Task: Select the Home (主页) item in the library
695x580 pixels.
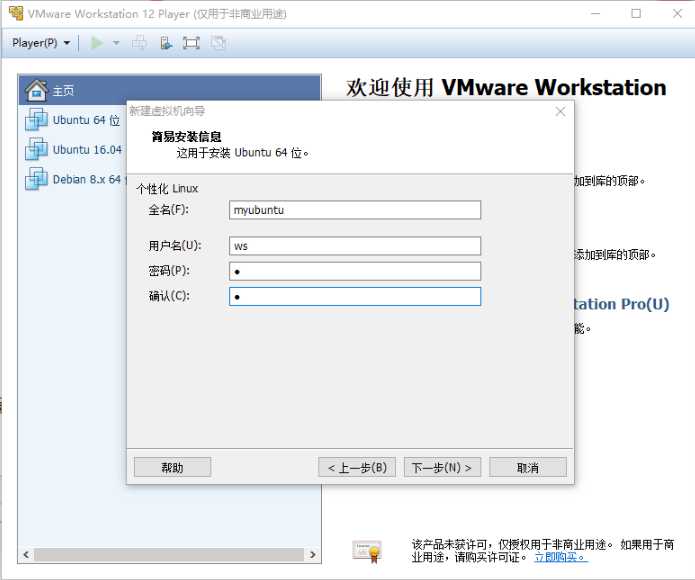Action: tap(169, 90)
